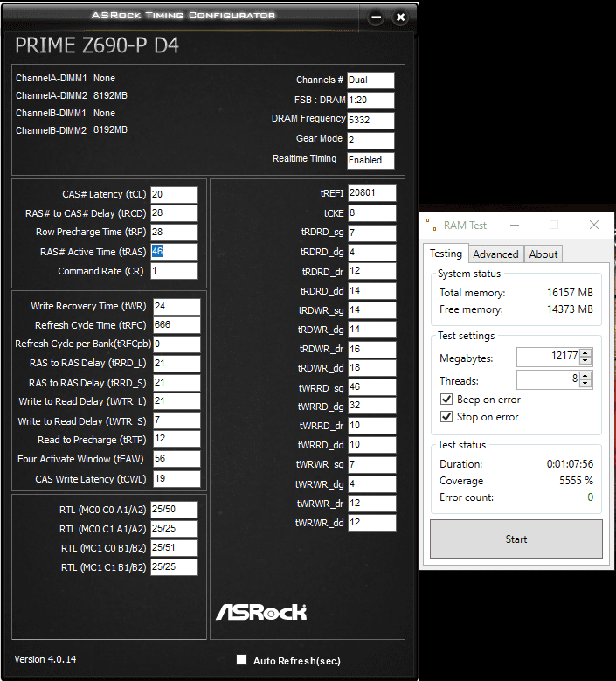The height and width of the screenshot is (681, 616).
Task: Click the tRRD_L value field
Action: coord(176,363)
